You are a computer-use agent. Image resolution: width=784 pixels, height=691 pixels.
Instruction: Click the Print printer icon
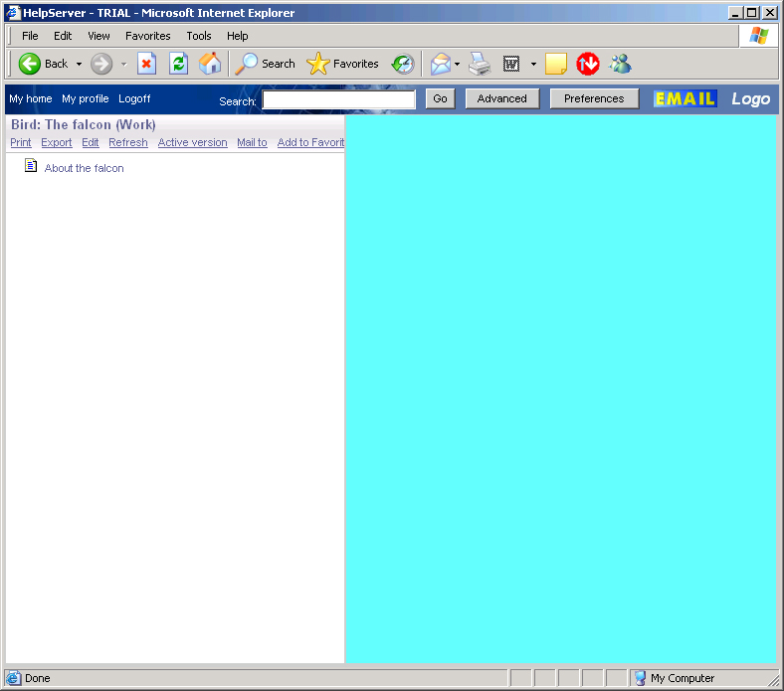point(480,64)
